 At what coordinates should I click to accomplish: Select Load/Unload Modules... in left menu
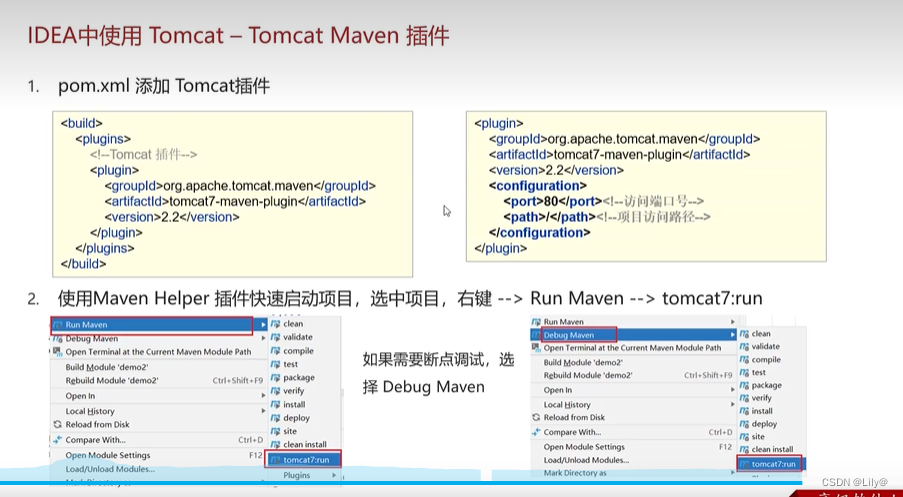point(110,469)
